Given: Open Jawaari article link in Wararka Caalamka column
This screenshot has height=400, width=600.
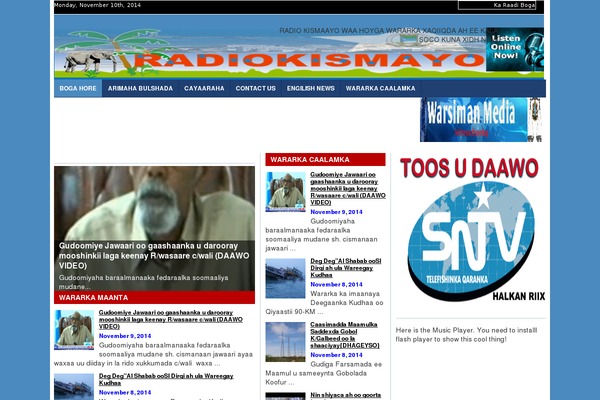Looking at the screenshot, I should coord(348,188).
